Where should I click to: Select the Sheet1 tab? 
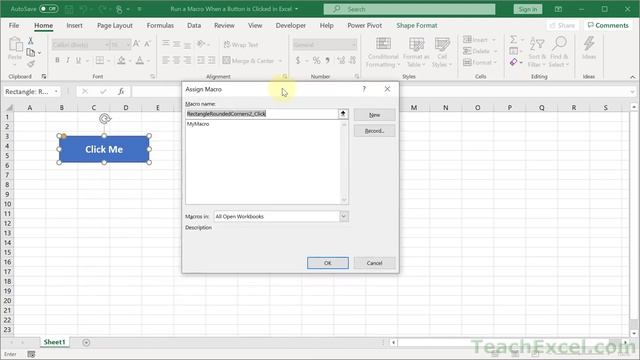tap(54, 342)
